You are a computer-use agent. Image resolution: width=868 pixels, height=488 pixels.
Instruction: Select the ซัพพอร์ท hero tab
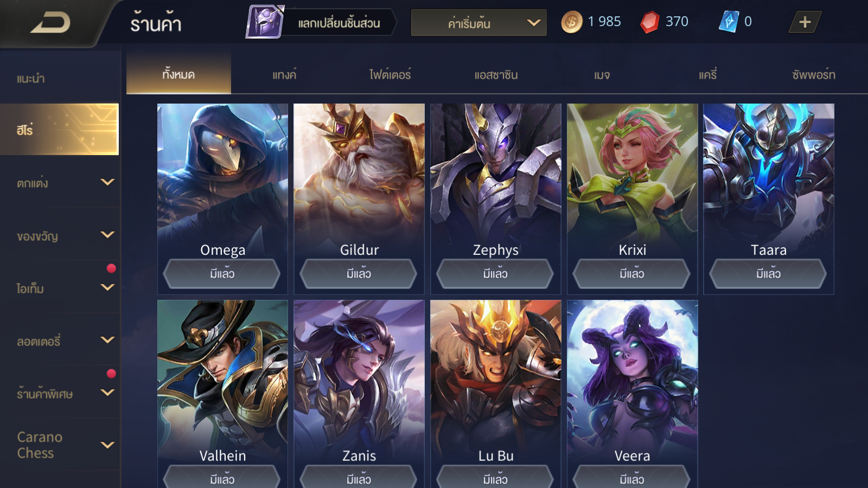pos(813,74)
